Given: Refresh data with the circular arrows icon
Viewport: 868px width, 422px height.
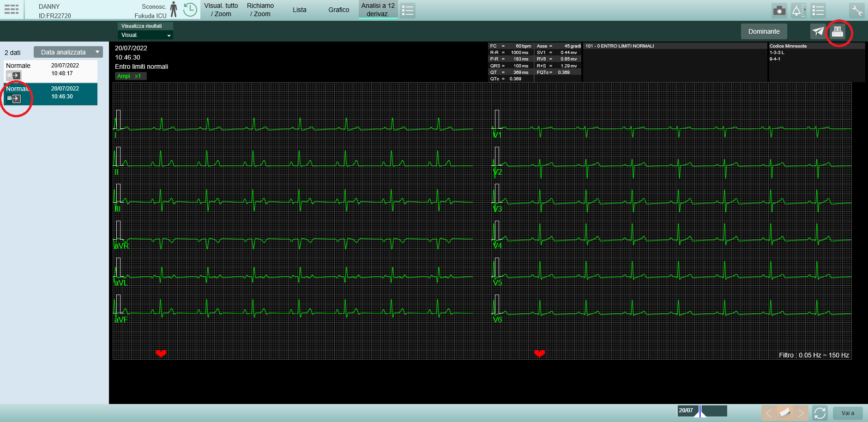Looking at the screenshot, I should coord(820,413).
